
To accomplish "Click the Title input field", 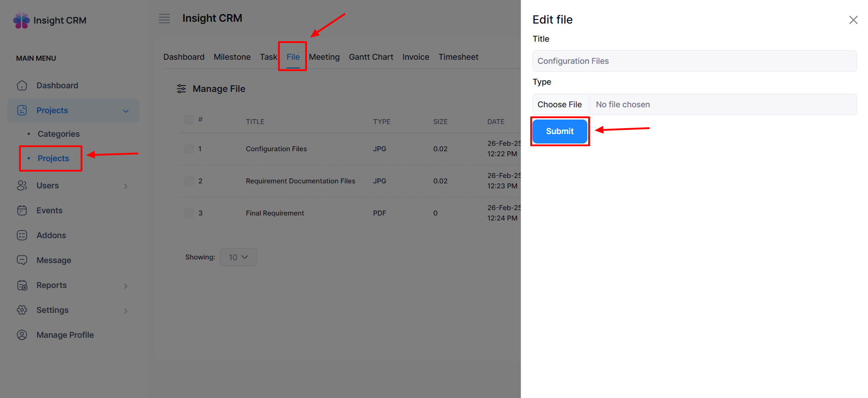I will pyautogui.click(x=694, y=61).
